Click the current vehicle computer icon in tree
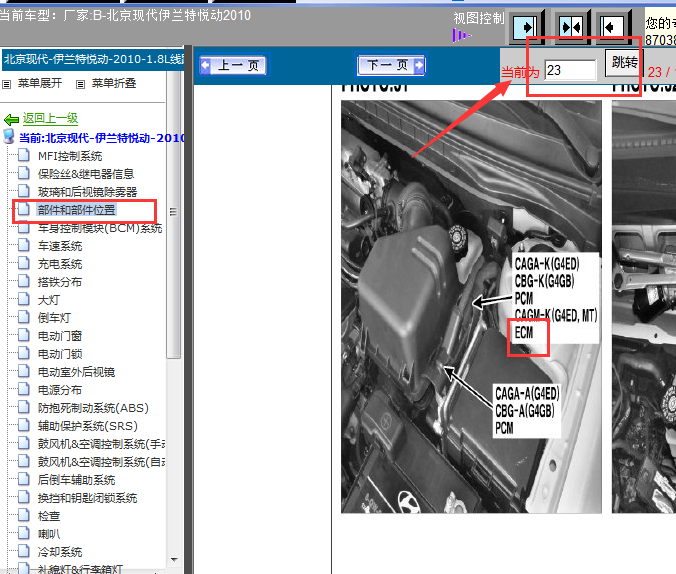This screenshot has height=574, width=676. coord(9,136)
